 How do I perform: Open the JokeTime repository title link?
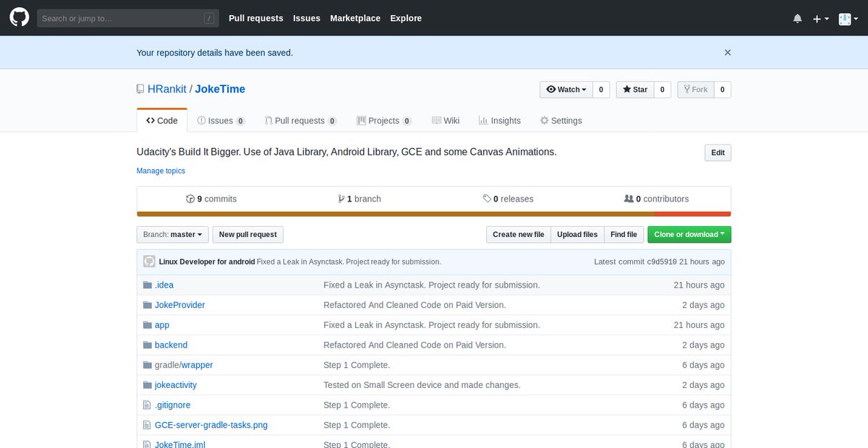click(220, 90)
